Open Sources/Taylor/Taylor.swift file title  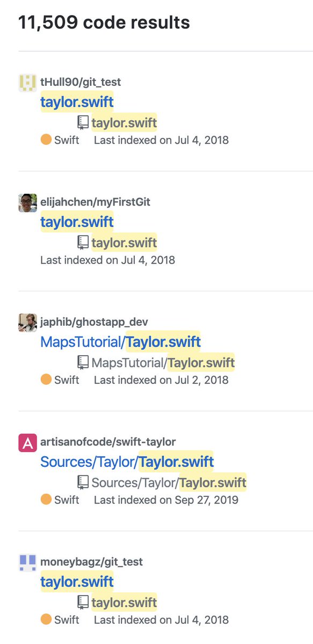tap(127, 462)
